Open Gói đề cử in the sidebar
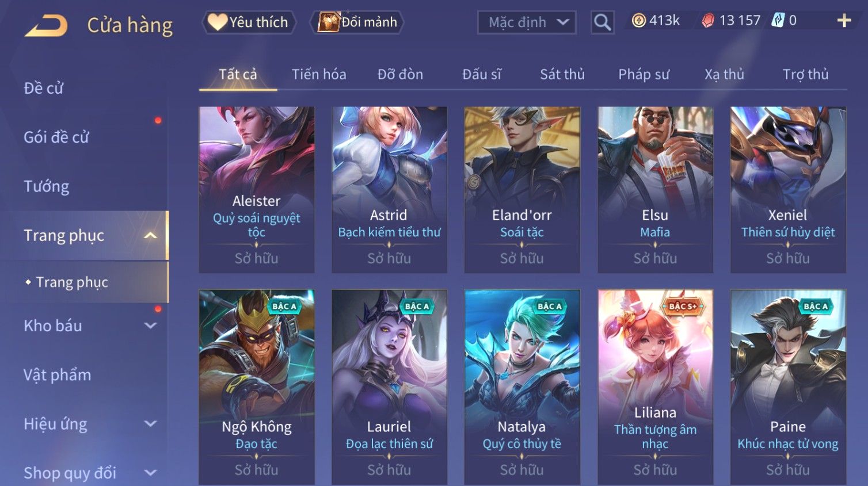868x486 pixels. click(56, 137)
